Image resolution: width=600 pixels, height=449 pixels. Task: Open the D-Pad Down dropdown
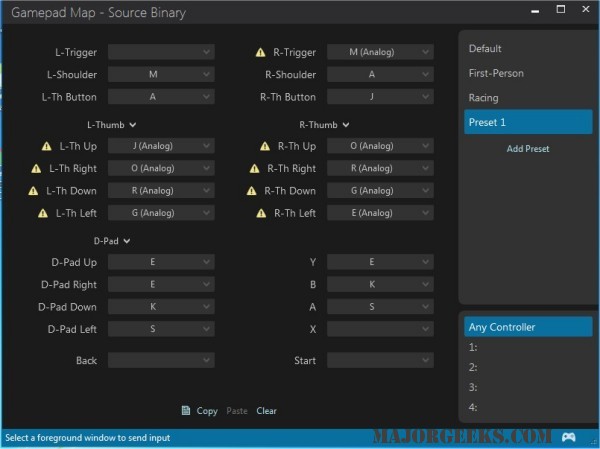point(161,307)
